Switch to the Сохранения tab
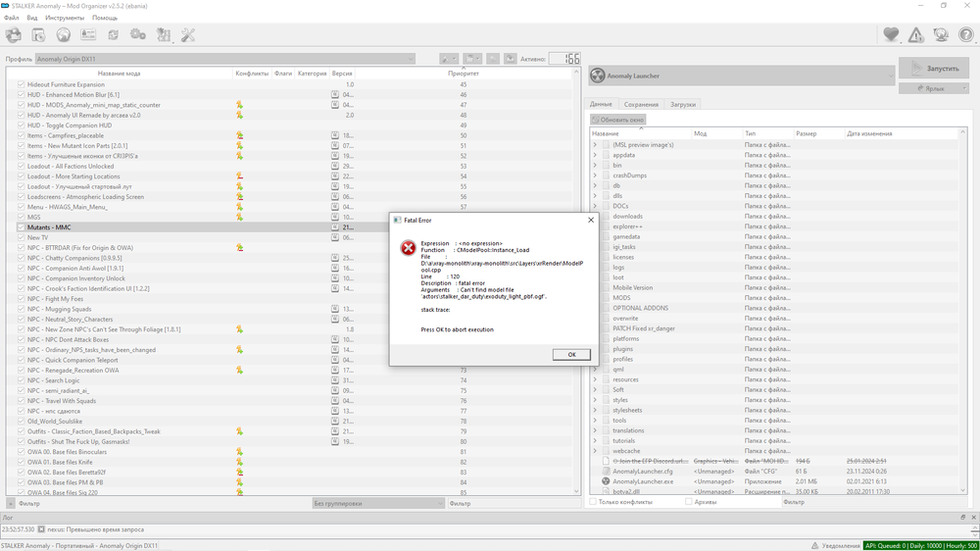The width and height of the screenshot is (980, 551). pyautogui.click(x=641, y=105)
